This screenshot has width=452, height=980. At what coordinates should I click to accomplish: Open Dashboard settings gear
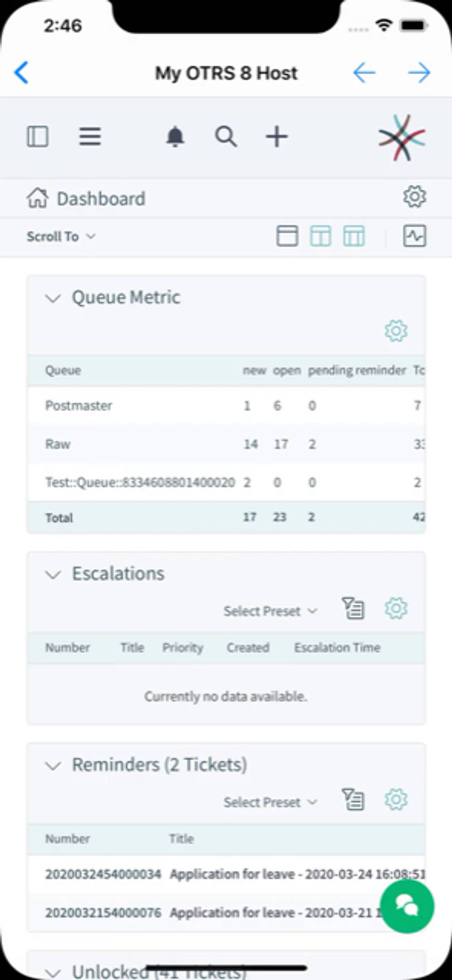(414, 197)
